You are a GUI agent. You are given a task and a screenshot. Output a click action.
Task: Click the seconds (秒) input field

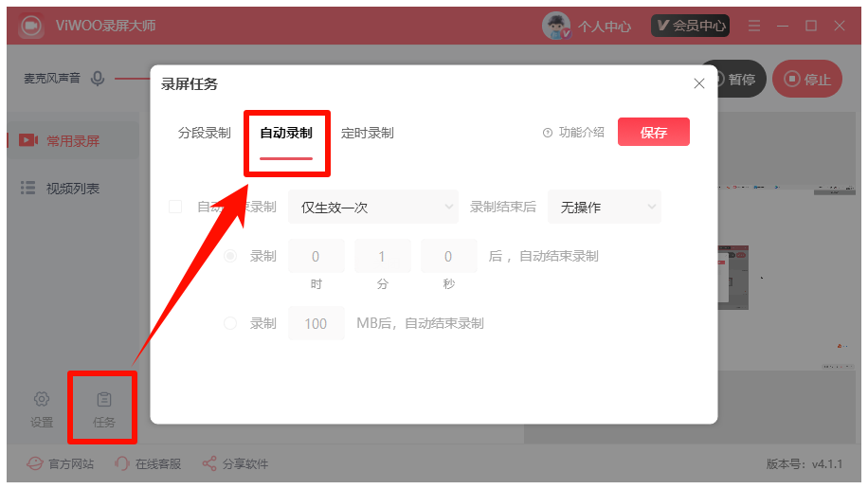tap(449, 256)
